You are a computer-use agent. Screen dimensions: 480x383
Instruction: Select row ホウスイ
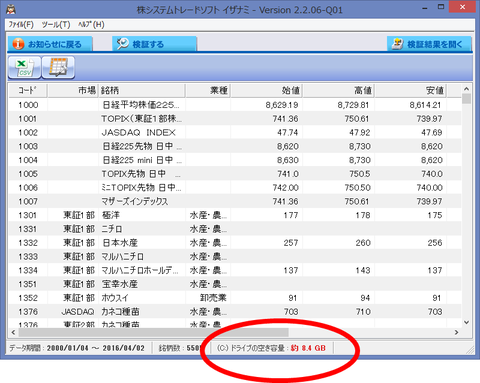(x=235, y=298)
